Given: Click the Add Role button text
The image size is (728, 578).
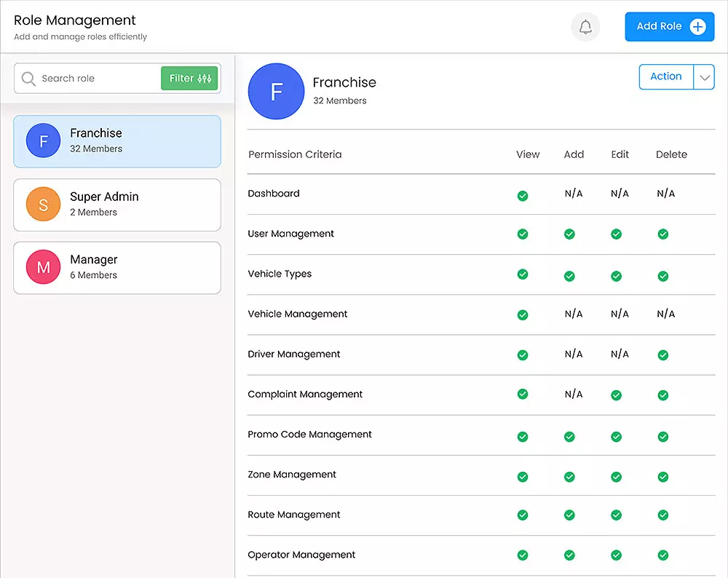Looking at the screenshot, I should pyautogui.click(x=659, y=26).
